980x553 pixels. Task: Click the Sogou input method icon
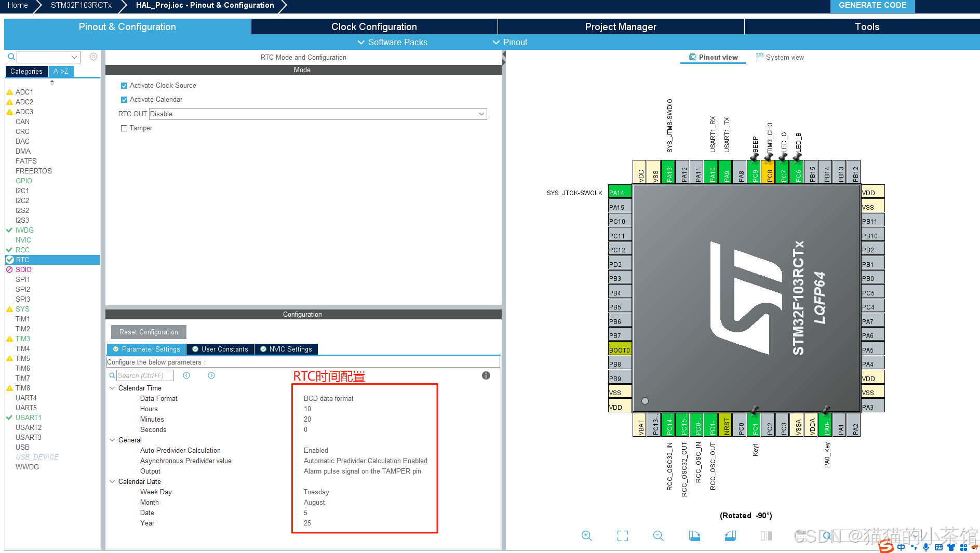point(886,547)
